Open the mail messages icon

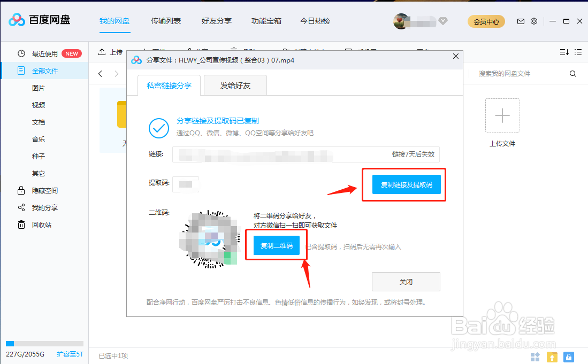tap(521, 21)
